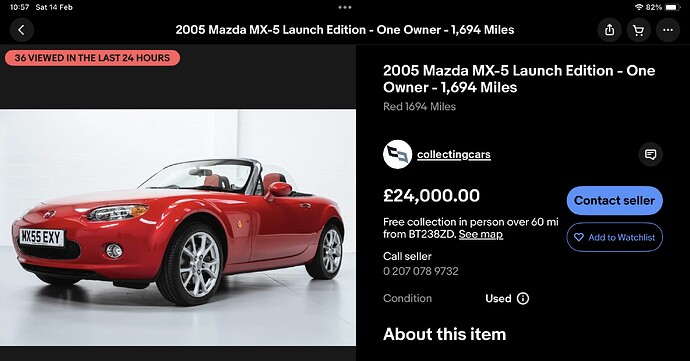
Task: Tap the Contact seller button
Action: click(x=614, y=200)
